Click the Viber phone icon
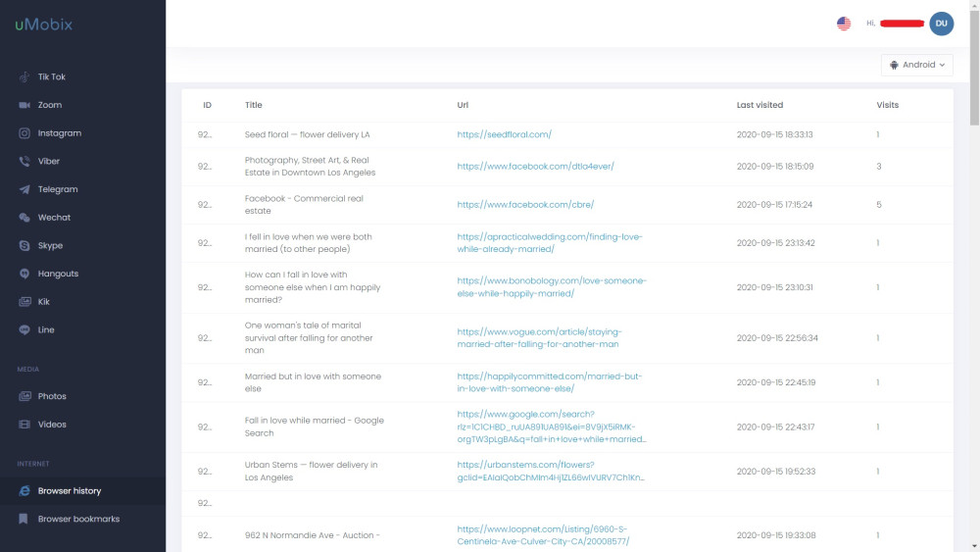 (24, 162)
